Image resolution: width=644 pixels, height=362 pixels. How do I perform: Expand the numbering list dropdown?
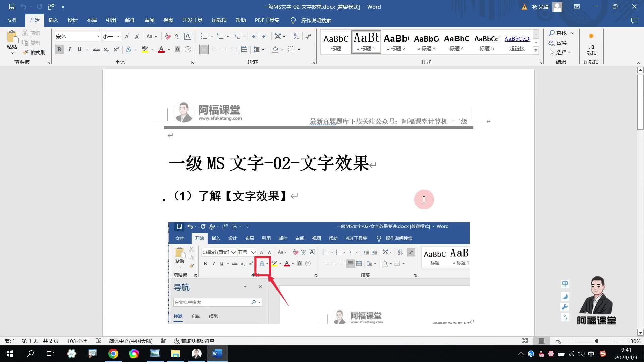coord(228,36)
